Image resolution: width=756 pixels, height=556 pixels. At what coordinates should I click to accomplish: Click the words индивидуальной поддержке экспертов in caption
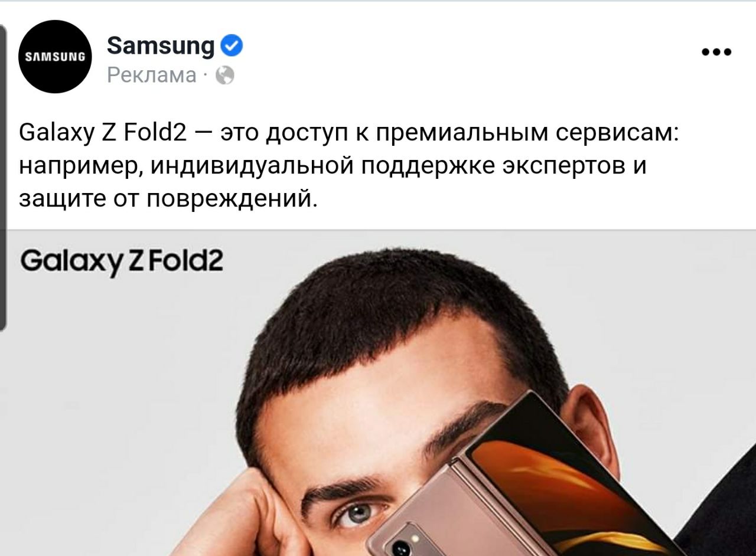click(399, 166)
